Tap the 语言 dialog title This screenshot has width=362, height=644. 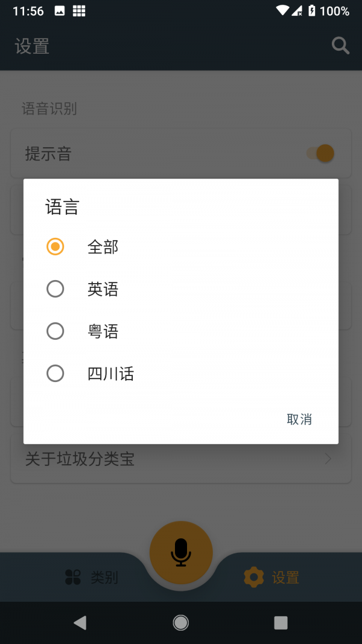pos(62,208)
